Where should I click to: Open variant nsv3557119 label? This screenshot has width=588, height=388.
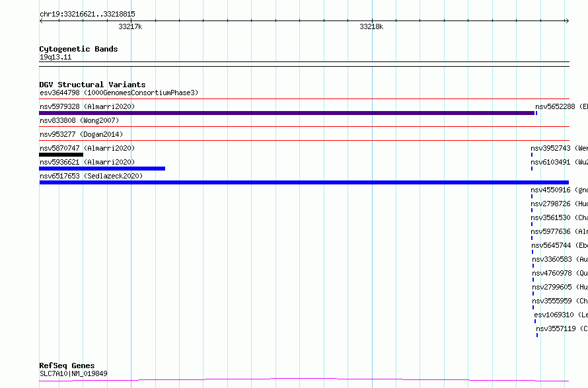[562, 329]
